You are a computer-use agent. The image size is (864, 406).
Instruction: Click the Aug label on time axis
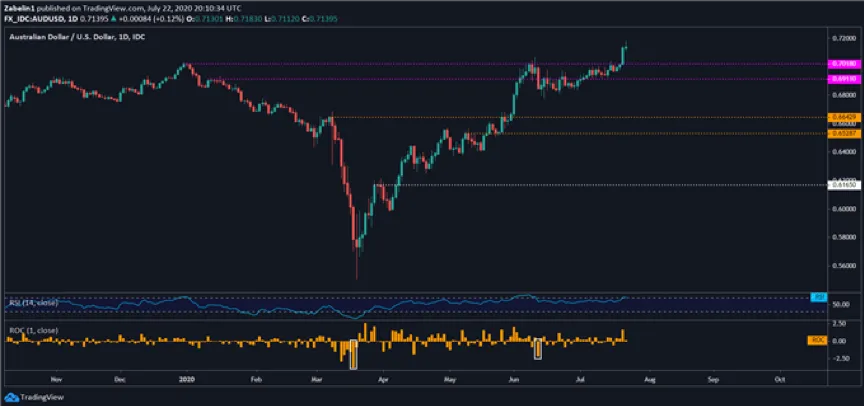pyautogui.click(x=650, y=379)
